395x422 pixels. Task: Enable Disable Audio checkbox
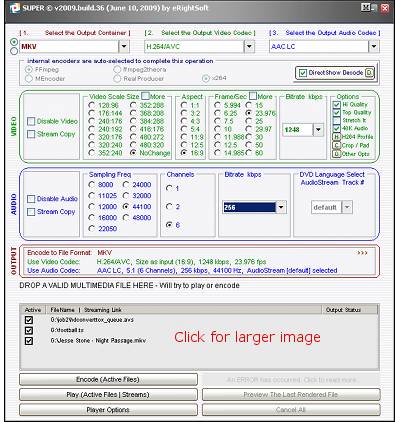(31, 199)
